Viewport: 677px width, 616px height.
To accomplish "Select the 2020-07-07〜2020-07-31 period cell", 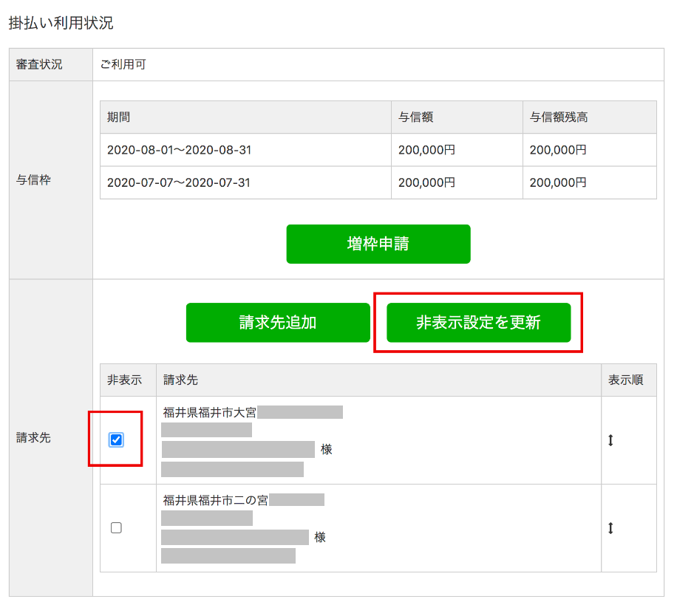I will 179,182.
